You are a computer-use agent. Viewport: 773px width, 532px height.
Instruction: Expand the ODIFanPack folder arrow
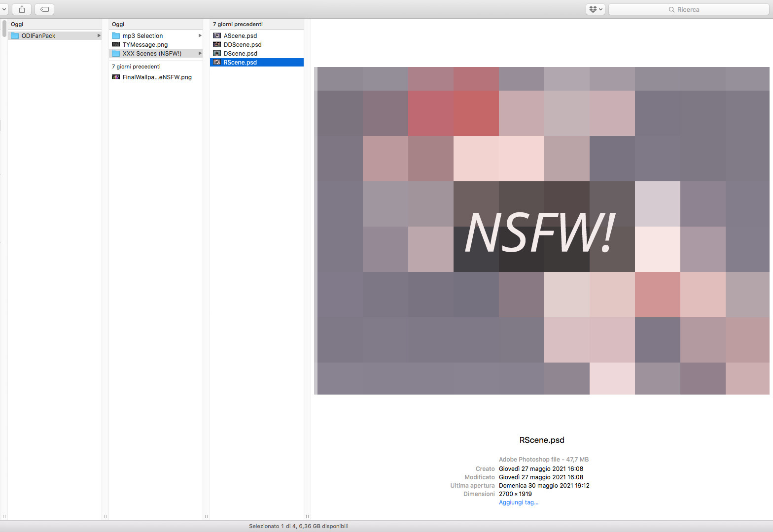click(x=99, y=35)
